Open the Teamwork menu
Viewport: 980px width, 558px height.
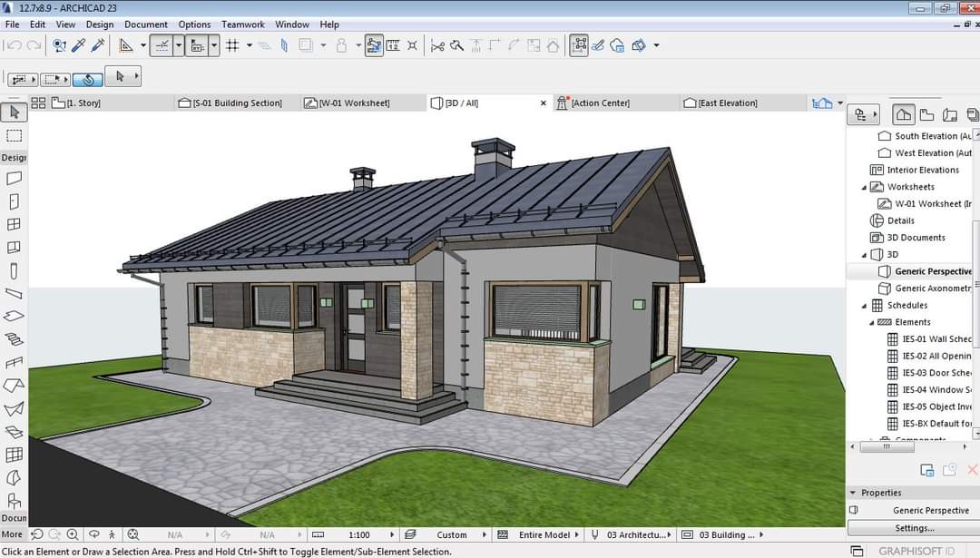pos(243,24)
